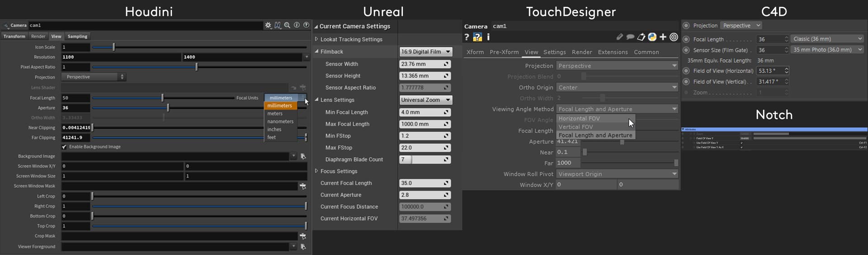Click TouchDesigner tag copy icon

click(x=641, y=37)
